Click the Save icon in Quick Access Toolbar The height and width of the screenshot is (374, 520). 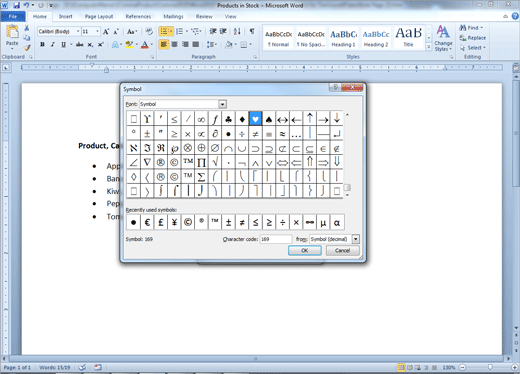point(16,5)
